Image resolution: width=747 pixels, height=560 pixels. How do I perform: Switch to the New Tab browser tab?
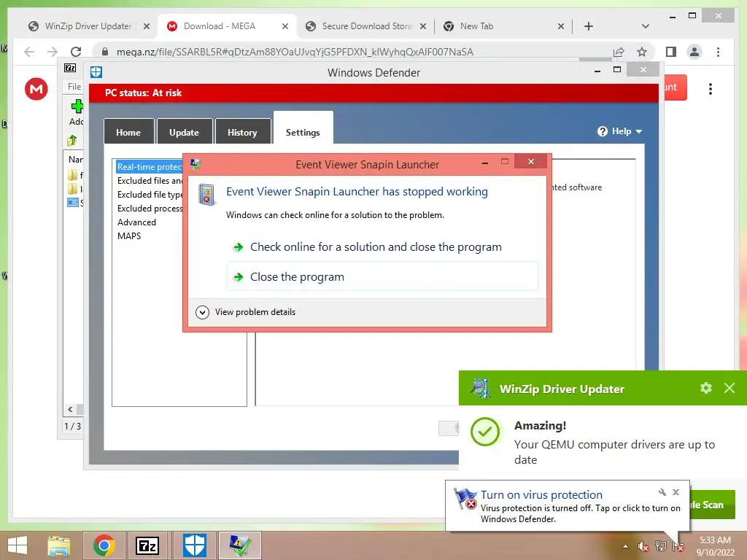tap(503, 26)
